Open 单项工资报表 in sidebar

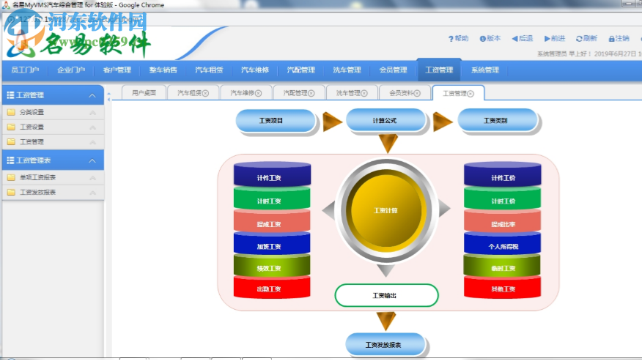point(53,177)
